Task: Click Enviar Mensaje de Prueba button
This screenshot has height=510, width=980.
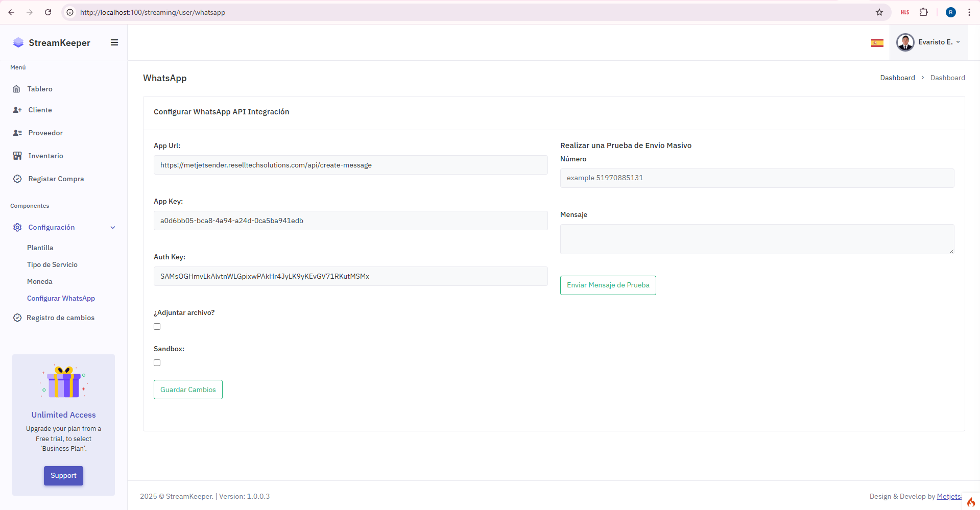Action: [x=608, y=285]
